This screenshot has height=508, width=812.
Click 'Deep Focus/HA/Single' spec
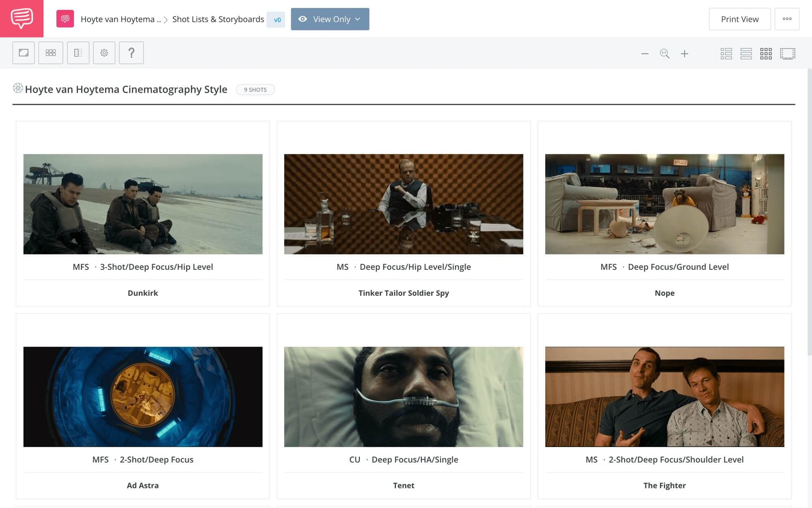click(415, 460)
